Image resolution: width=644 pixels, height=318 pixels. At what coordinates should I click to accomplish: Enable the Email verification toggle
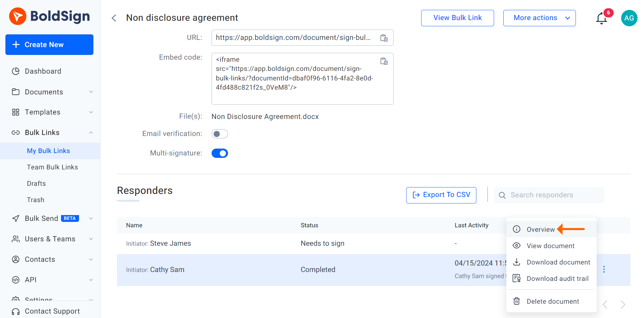(220, 134)
